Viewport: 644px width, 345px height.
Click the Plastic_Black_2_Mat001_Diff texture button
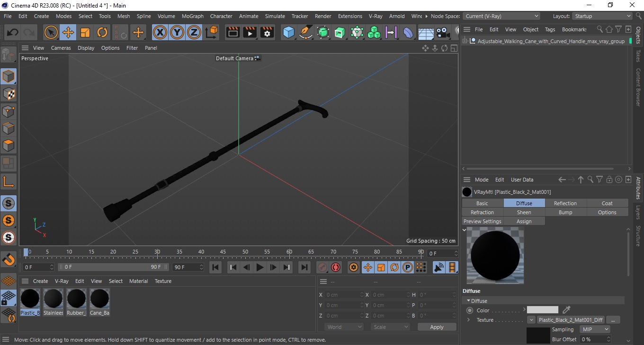tap(571, 320)
